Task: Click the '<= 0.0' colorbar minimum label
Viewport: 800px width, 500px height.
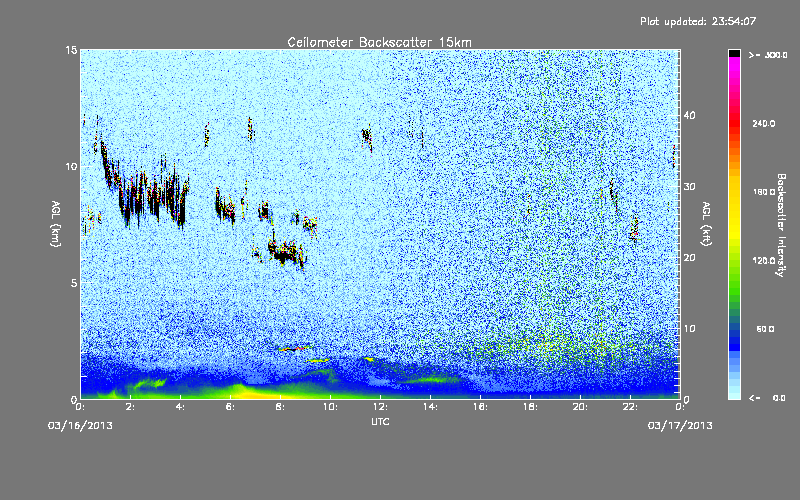Action: [x=767, y=398]
